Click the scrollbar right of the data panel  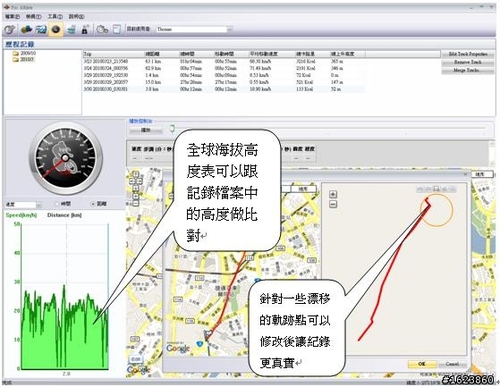coord(492,153)
